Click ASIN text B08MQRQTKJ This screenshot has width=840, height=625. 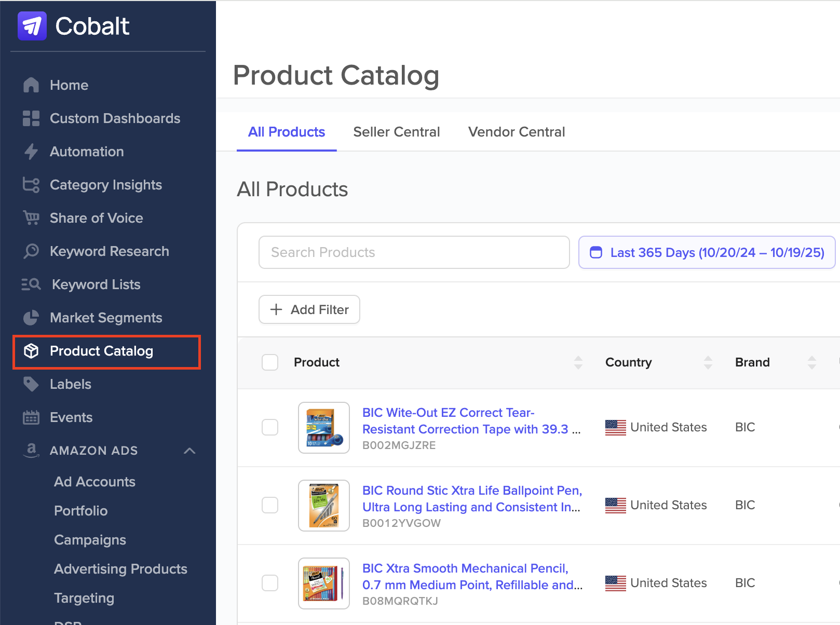(400, 601)
